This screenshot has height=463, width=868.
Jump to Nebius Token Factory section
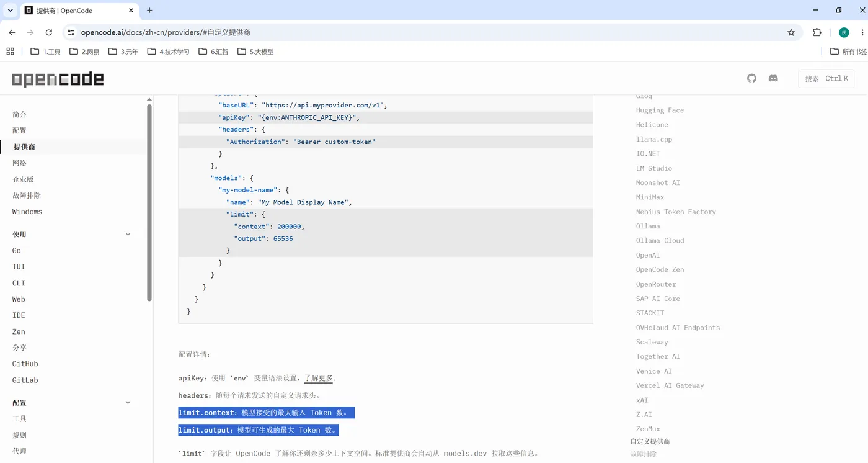[x=676, y=212]
